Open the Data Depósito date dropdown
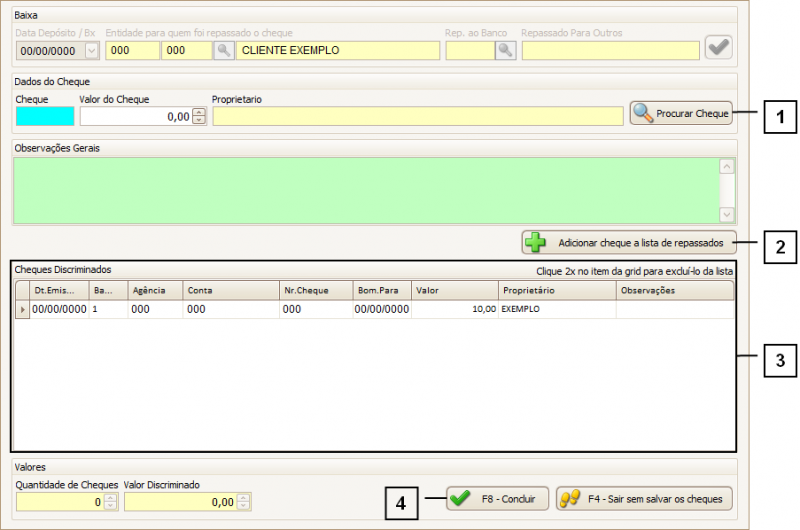 click(92, 50)
